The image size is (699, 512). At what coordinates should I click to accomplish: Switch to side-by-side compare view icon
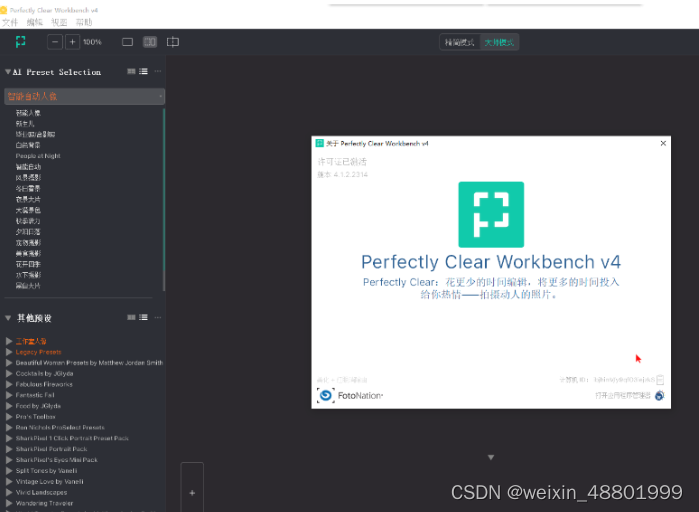point(150,42)
